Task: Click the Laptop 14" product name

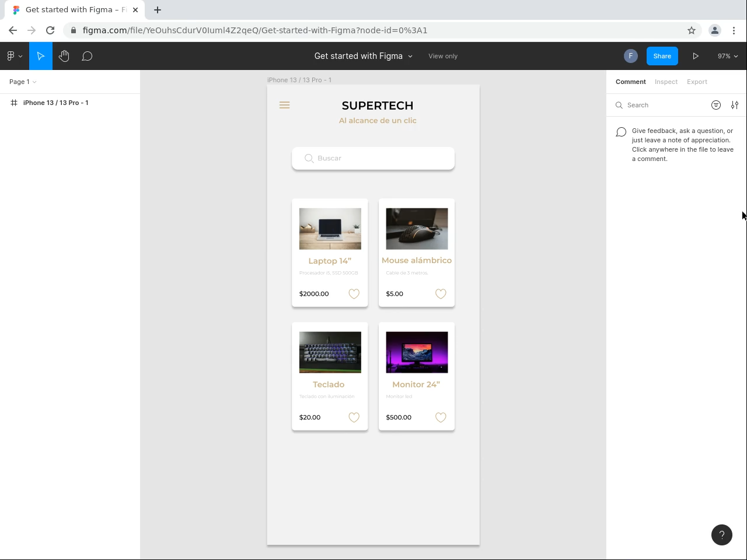Action: [x=330, y=261]
